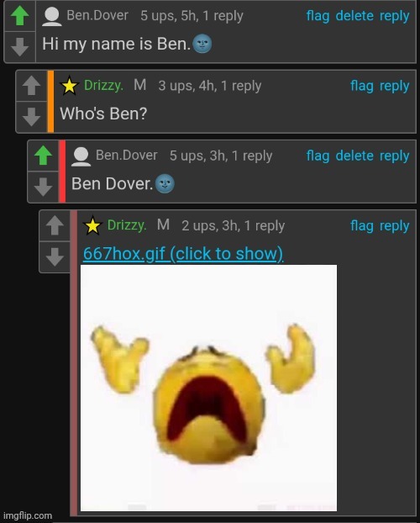Click the star icon beside Drizzy's "Who's Ben?"
This screenshot has height=523, width=420.
click(70, 86)
